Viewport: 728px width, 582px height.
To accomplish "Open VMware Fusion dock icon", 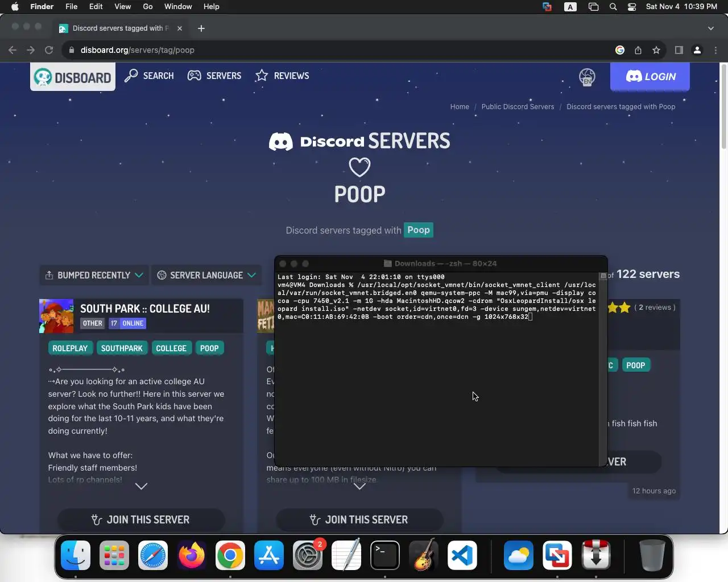I will point(557,555).
